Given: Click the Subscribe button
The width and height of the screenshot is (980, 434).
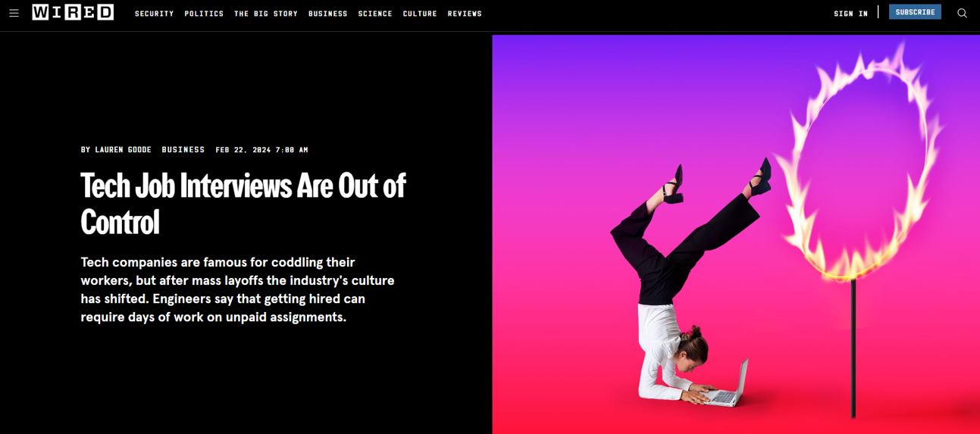Looking at the screenshot, I should [x=915, y=12].
